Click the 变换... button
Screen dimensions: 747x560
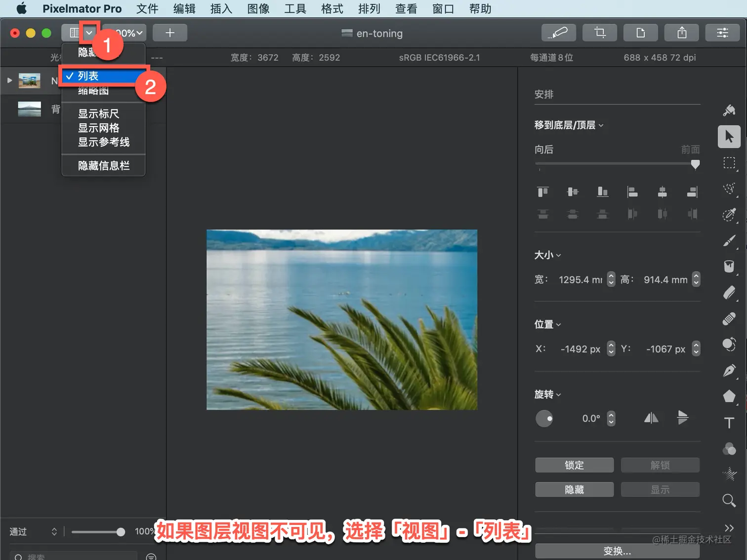[617, 551]
